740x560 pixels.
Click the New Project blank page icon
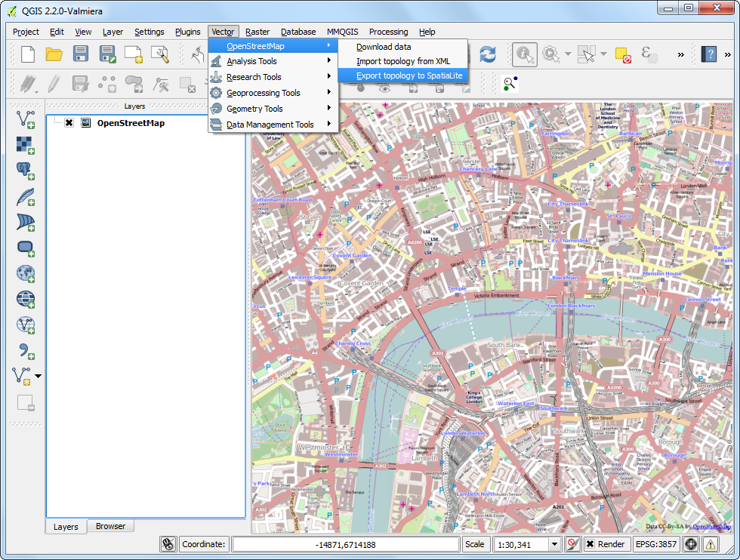28,54
